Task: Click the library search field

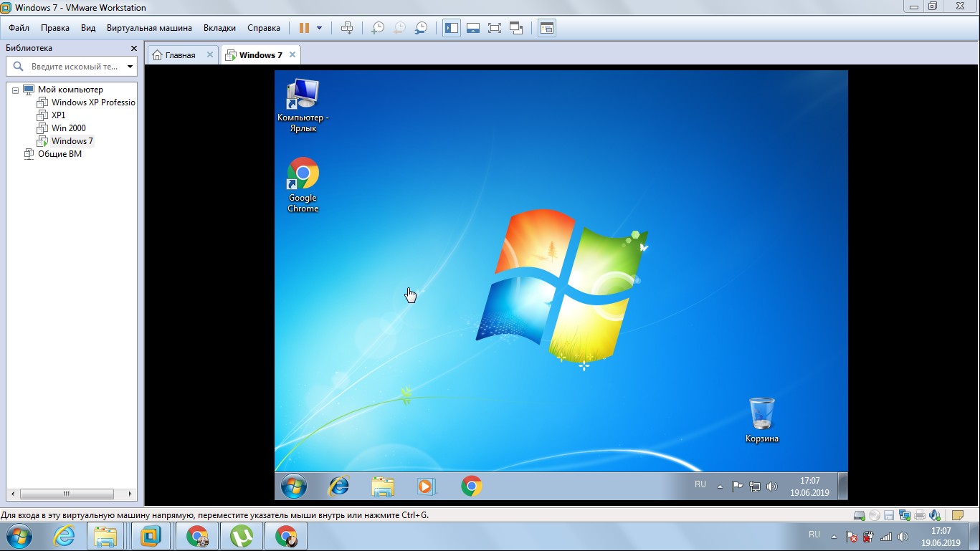Action: point(70,67)
